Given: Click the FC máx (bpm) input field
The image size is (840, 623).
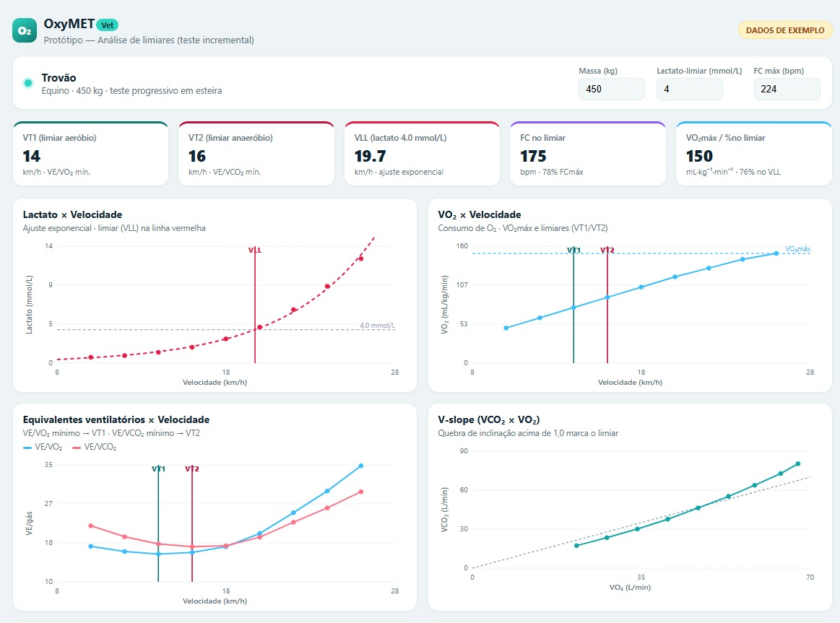Looking at the screenshot, I should click(x=787, y=89).
